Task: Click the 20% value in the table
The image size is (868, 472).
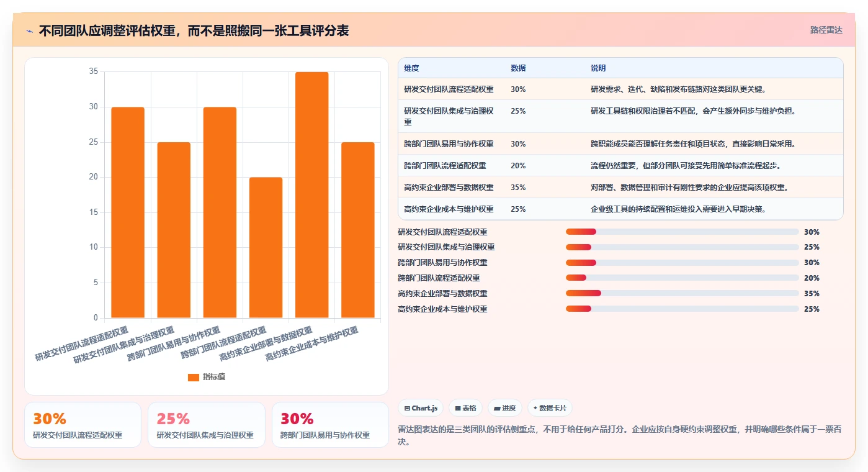Action: (518, 166)
